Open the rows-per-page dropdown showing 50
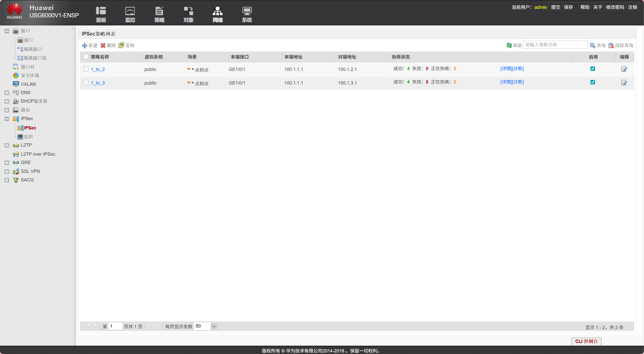This screenshot has width=644, height=354. coord(214,326)
